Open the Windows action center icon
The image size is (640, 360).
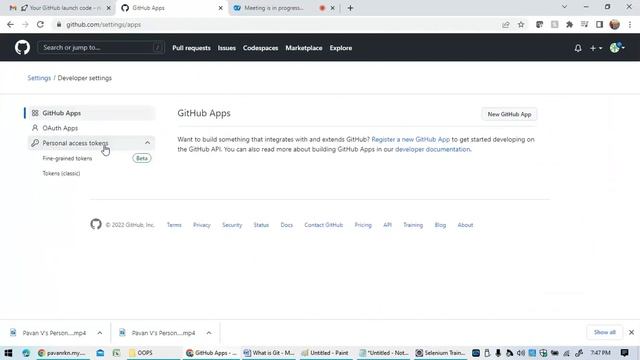[624, 353]
